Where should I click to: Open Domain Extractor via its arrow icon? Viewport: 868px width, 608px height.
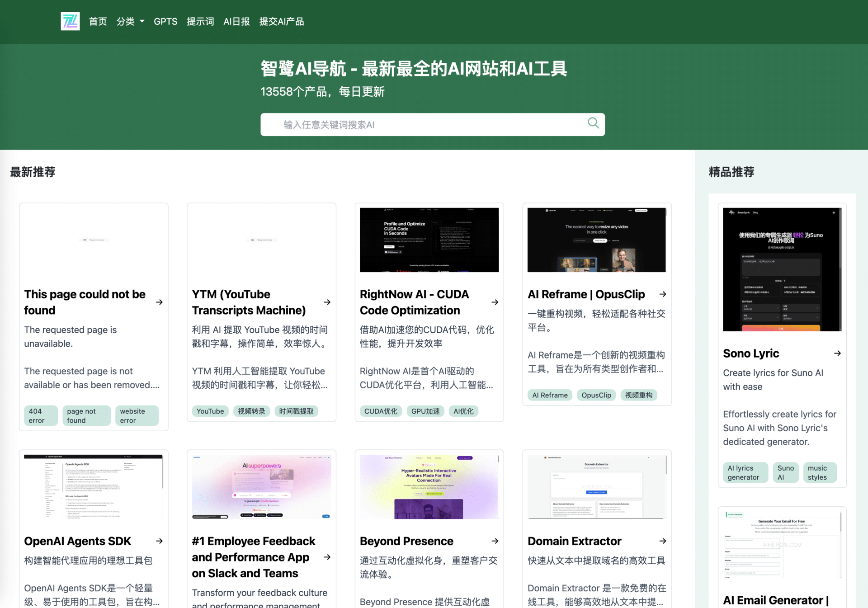662,541
